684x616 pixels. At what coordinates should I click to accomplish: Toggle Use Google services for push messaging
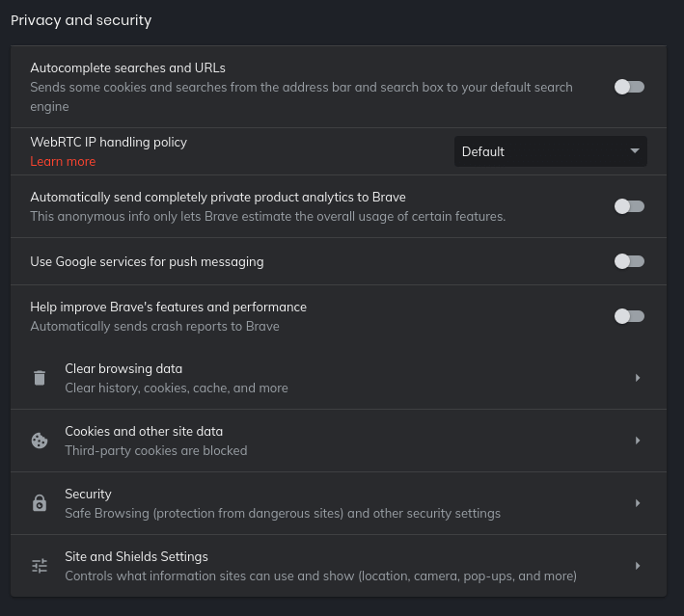click(629, 261)
